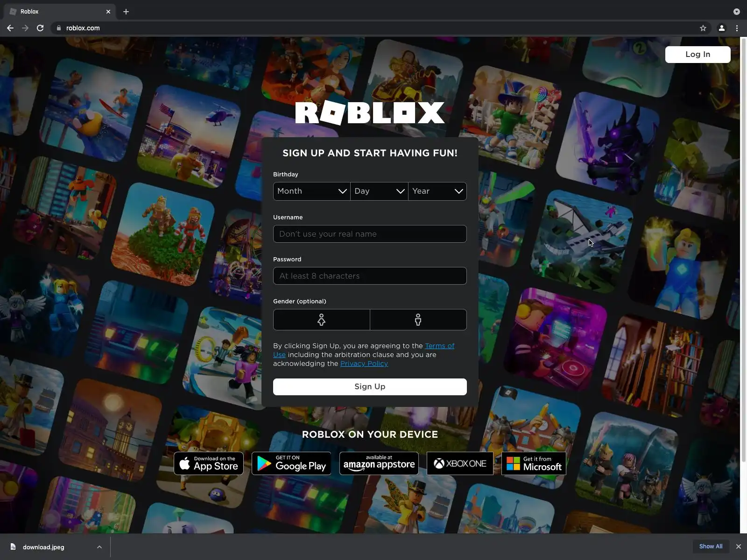The image size is (747, 560).
Task: Click the Roblox logo
Action: (370, 112)
